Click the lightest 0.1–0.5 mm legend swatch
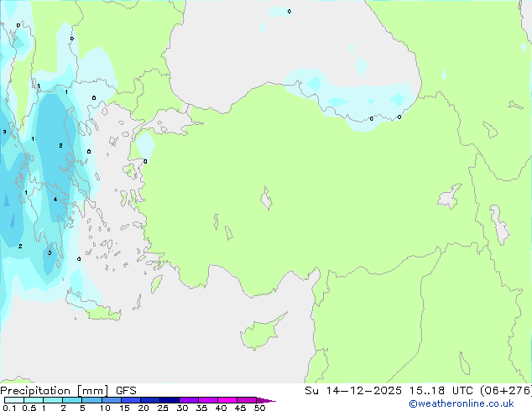The image size is (532, 411). coord(14,400)
